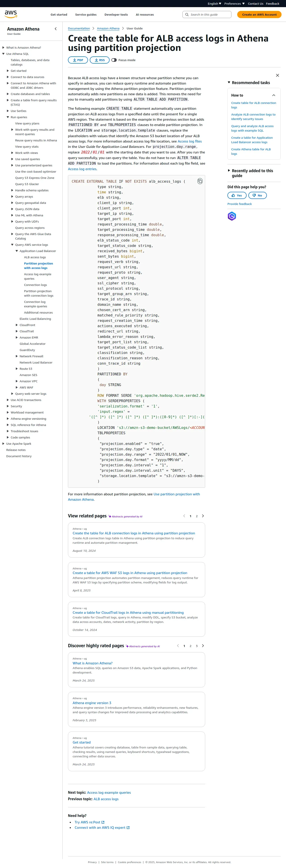
Task: Open Site terms footer link
Action: click(x=107, y=862)
